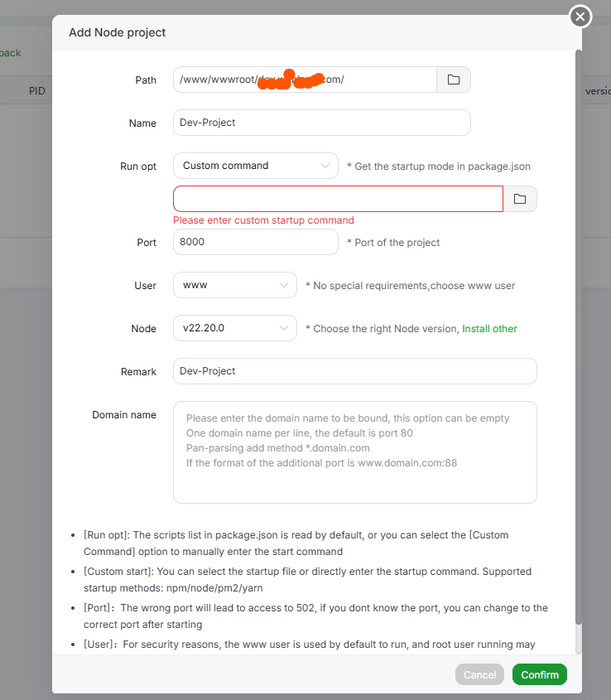Screen dimensions: 611x700
Task: Click the empty custom startup command field
Action: [x=338, y=199]
